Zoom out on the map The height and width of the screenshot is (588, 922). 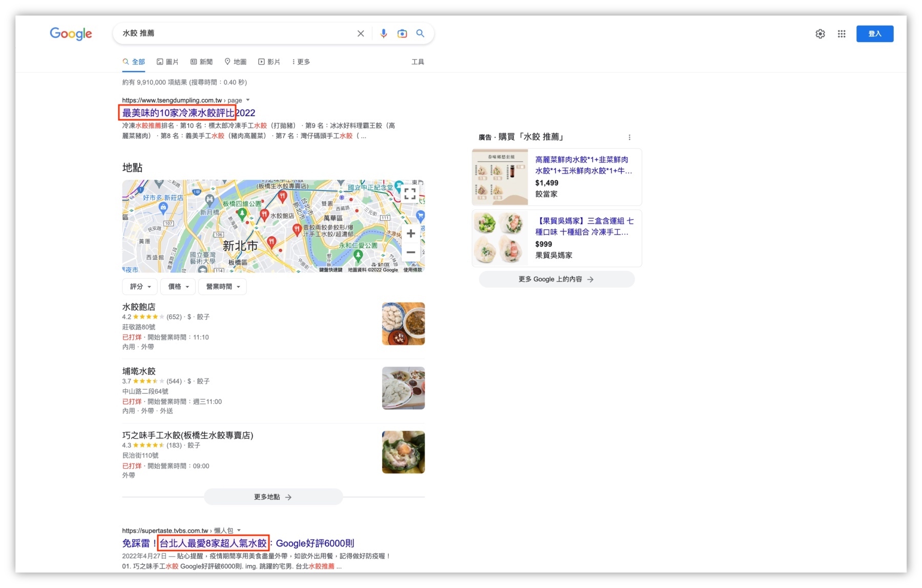(410, 252)
